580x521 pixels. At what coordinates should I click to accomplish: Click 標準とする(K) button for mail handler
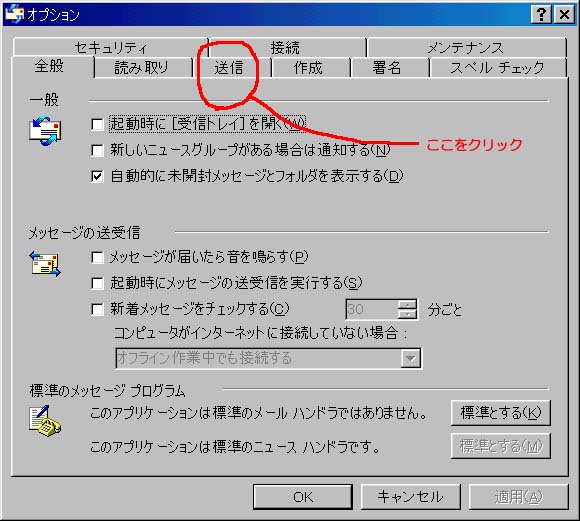coord(500,413)
